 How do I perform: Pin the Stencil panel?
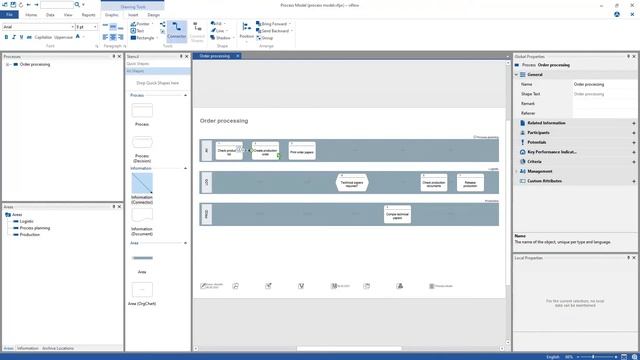pyautogui.click(x=181, y=56)
